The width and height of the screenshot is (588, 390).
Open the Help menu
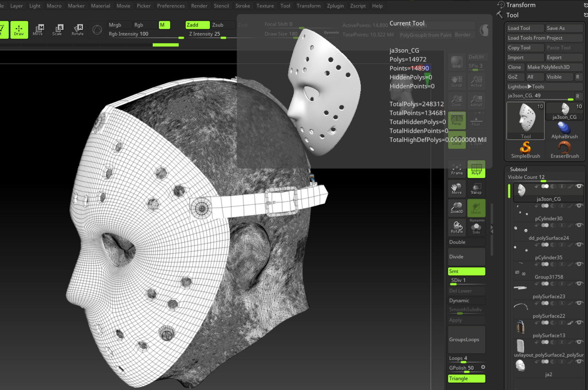click(377, 6)
